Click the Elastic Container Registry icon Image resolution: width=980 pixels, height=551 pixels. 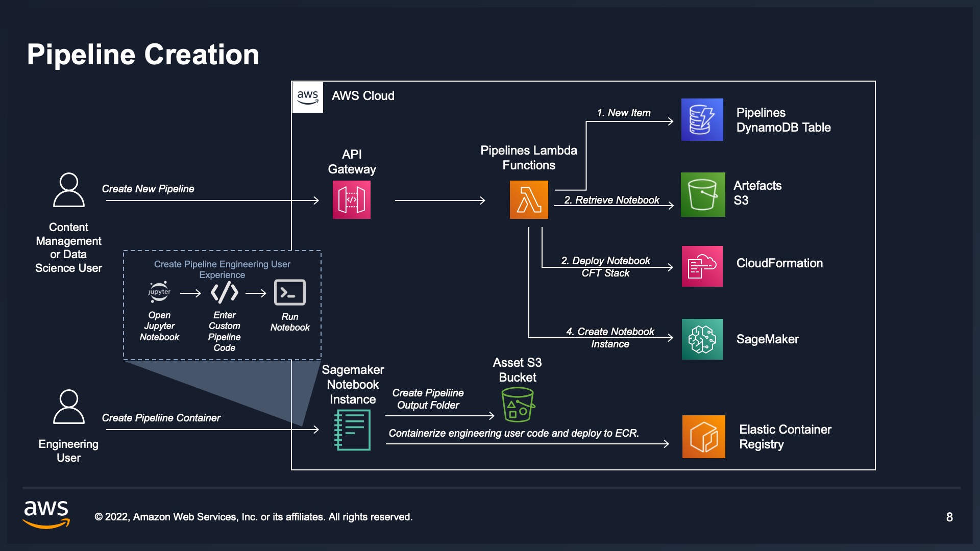click(702, 437)
